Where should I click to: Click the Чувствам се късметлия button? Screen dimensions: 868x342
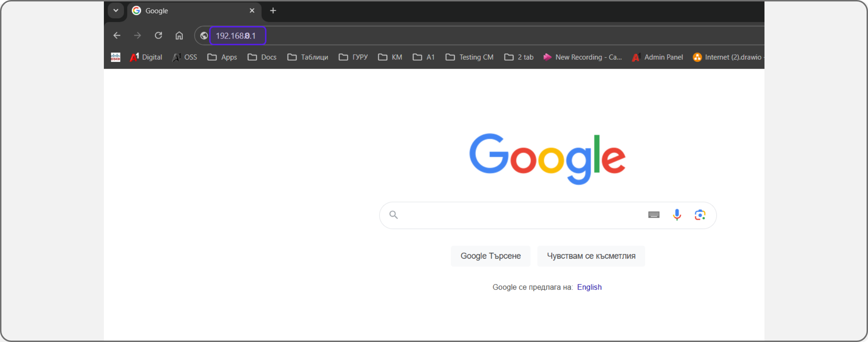click(x=591, y=256)
